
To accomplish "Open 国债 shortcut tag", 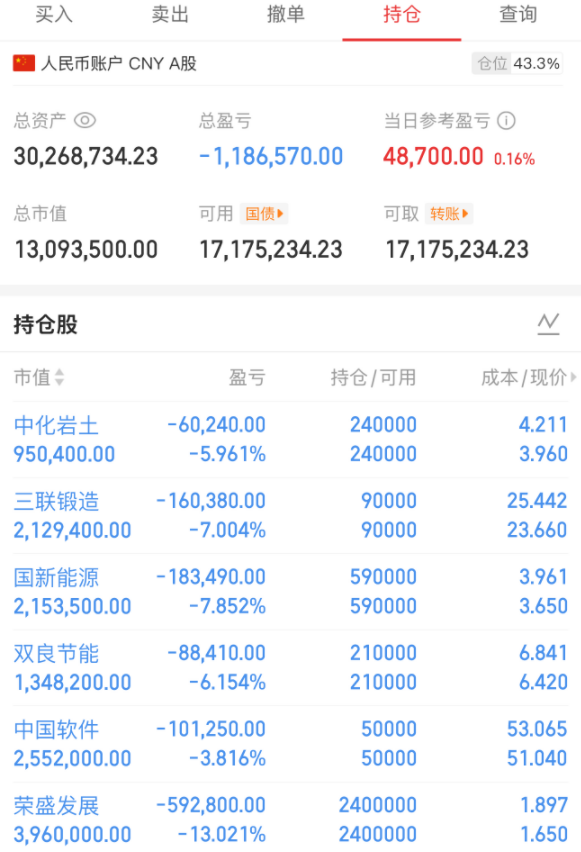I will point(264,214).
